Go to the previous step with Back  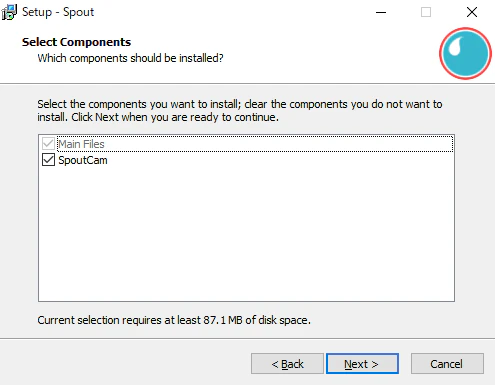pyautogui.click(x=287, y=364)
